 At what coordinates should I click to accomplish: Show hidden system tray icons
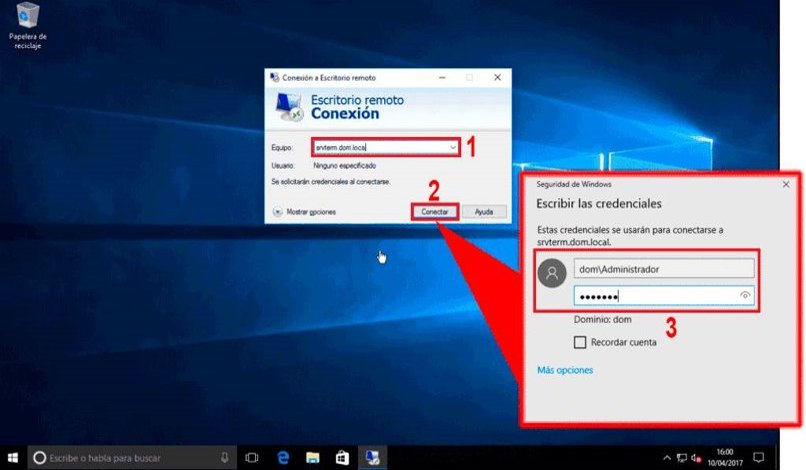tap(667, 458)
